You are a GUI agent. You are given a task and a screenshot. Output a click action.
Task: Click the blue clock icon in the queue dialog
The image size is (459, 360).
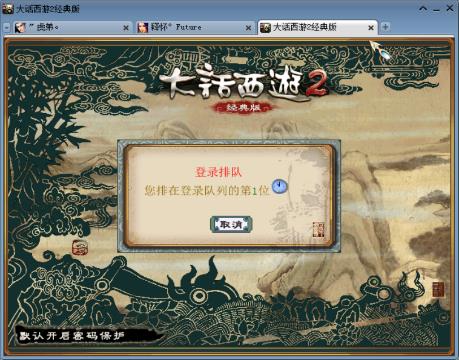[x=280, y=186]
